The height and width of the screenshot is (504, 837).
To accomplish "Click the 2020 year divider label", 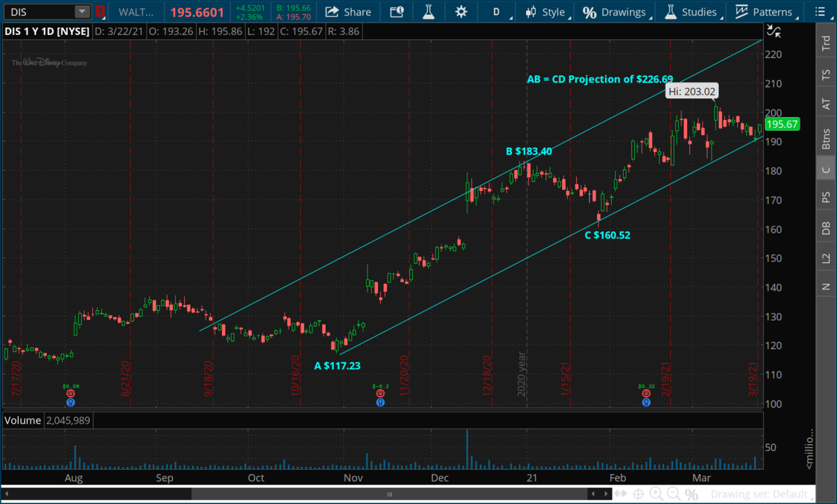I will (522, 375).
